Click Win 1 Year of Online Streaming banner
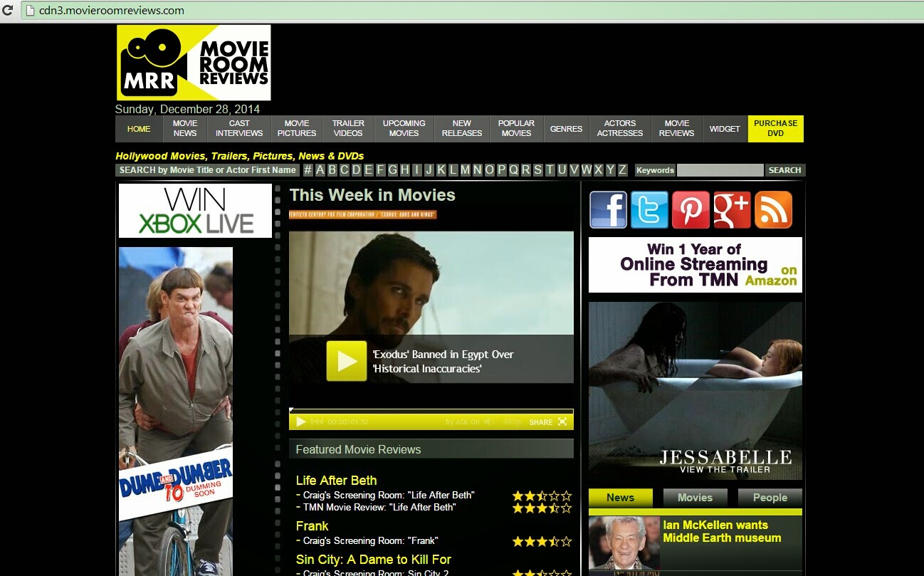The height and width of the screenshot is (576, 924). [695, 265]
